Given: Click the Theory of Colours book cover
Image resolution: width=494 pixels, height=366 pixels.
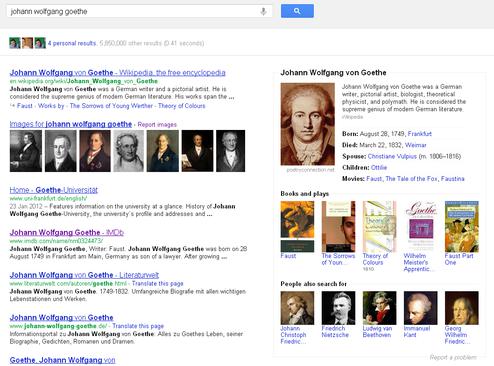Looking at the screenshot, I should [x=379, y=226].
